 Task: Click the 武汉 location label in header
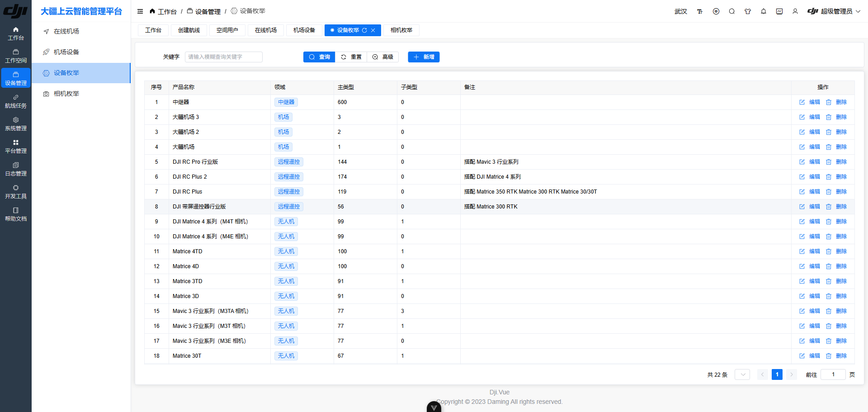(x=681, y=11)
